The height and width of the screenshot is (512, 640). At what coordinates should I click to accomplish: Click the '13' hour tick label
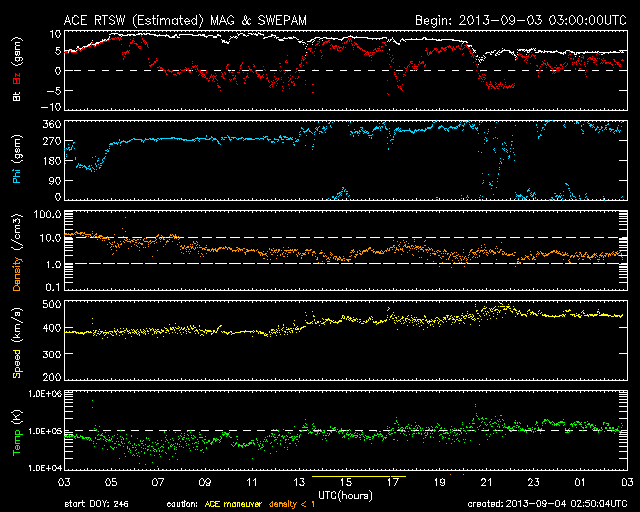299,483
